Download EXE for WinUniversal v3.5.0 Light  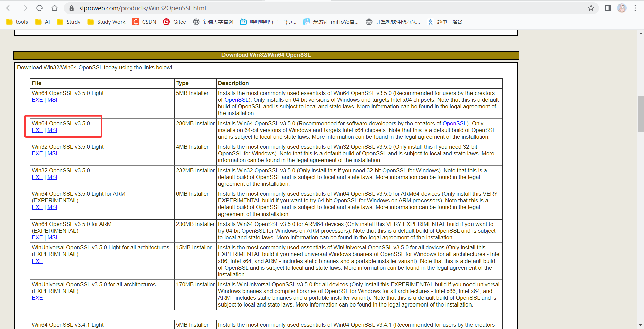tap(37, 261)
